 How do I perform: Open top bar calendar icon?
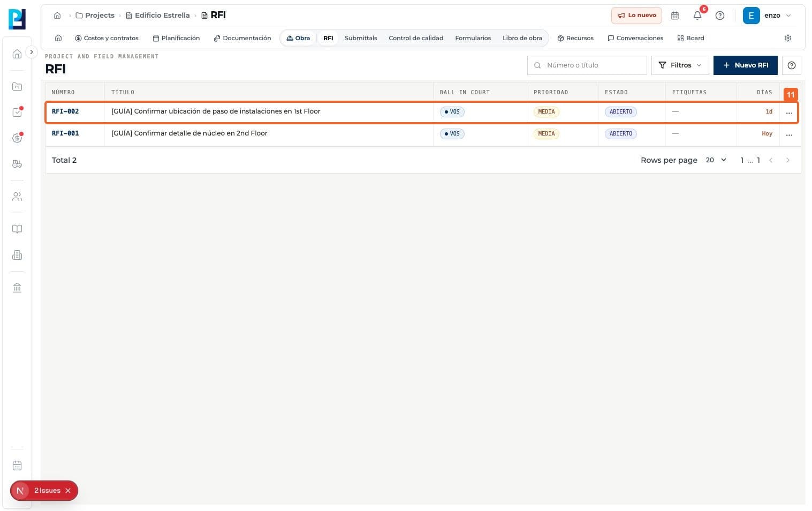pos(675,16)
